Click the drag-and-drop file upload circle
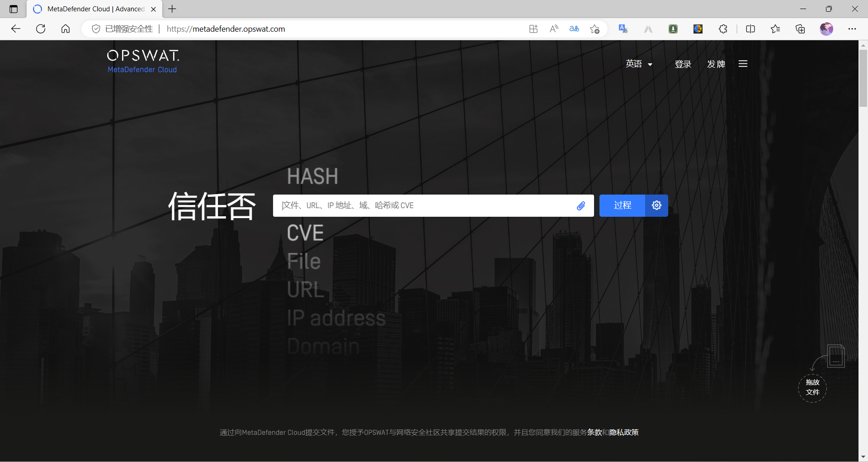868x462 pixels. [812, 388]
